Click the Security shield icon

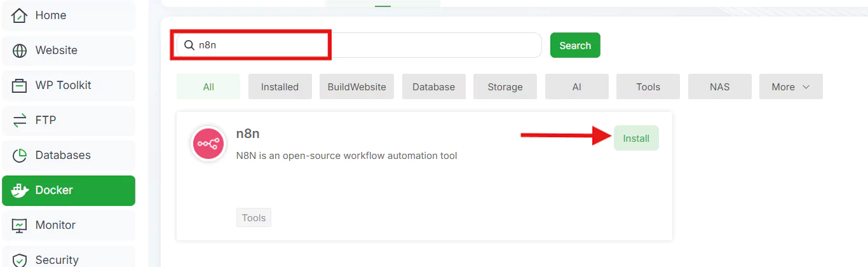(x=20, y=260)
